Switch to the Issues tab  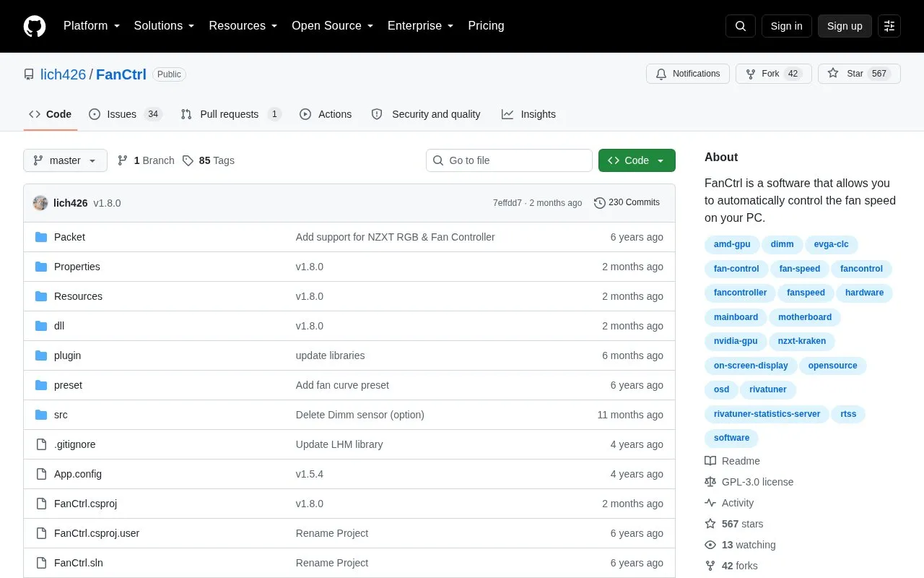(126, 114)
